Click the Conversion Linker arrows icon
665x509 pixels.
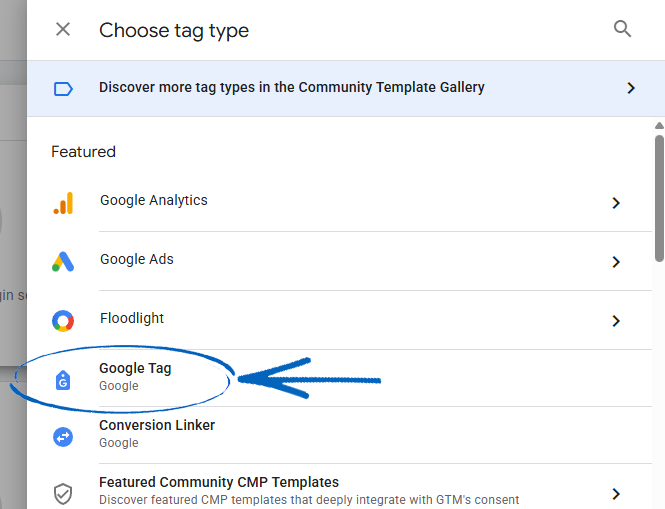pos(63,437)
